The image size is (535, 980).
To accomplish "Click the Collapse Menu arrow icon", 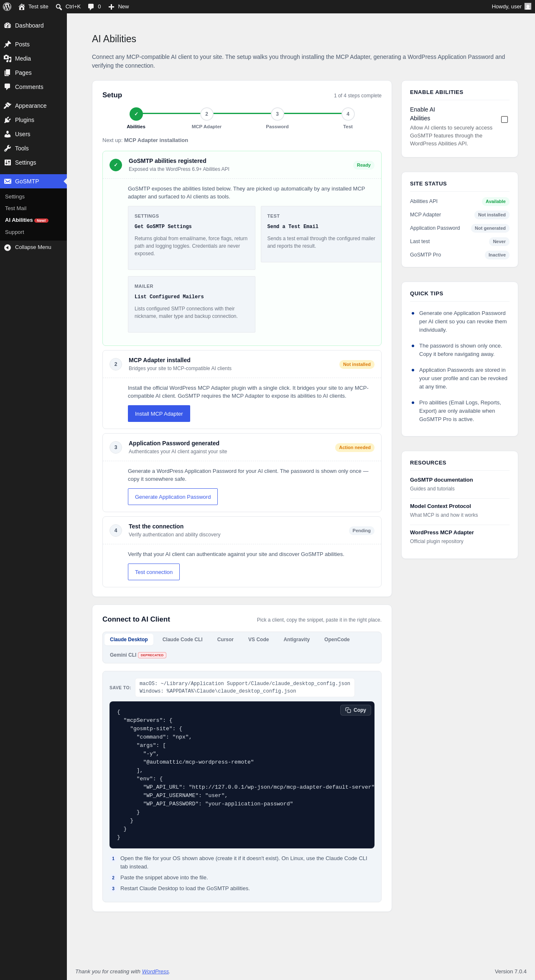I will click(8, 247).
